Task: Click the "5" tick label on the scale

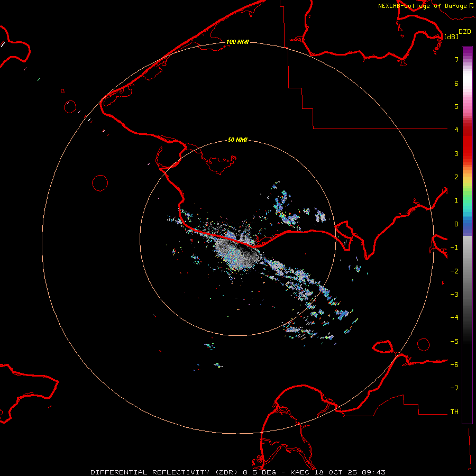Action: coord(456,106)
